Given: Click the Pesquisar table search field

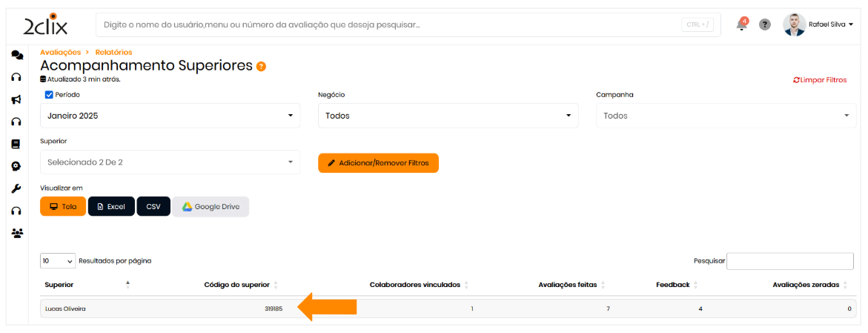Looking at the screenshot, I should point(790,261).
